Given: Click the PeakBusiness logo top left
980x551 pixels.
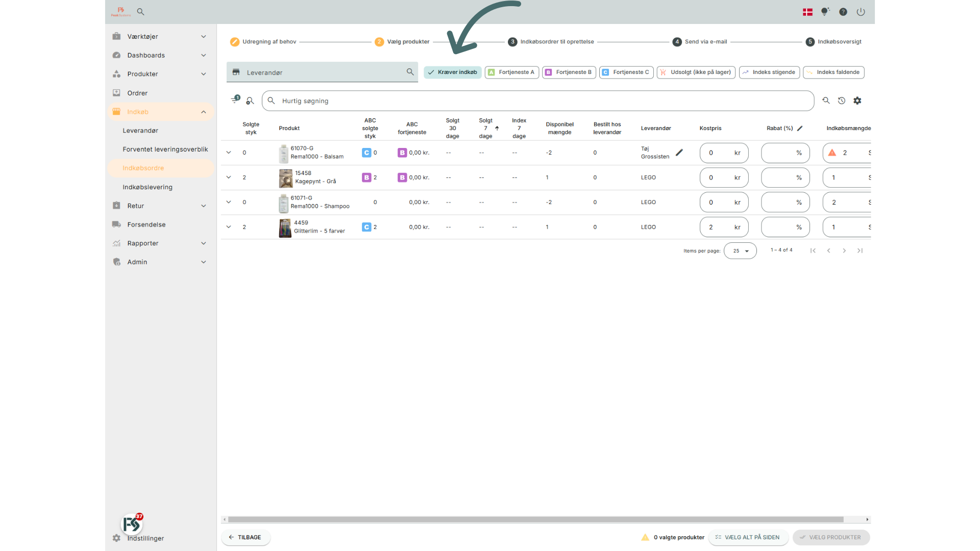Looking at the screenshot, I should [x=121, y=12].
